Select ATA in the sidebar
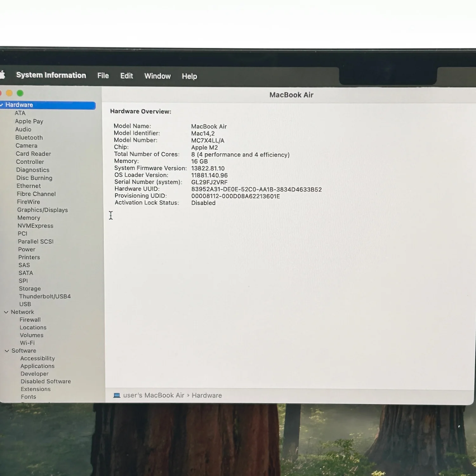 (x=20, y=113)
